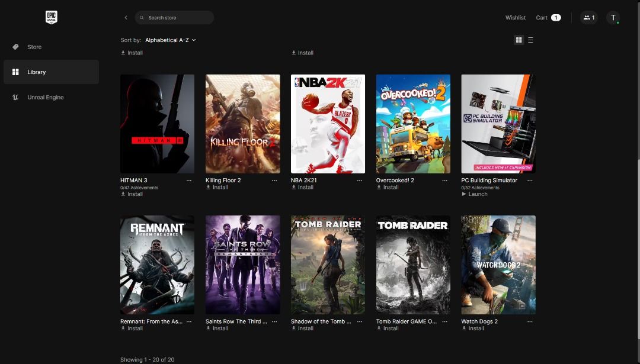Click the Store tag icon in sidebar
The height and width of the screenshot is (364, 640).
15,47
